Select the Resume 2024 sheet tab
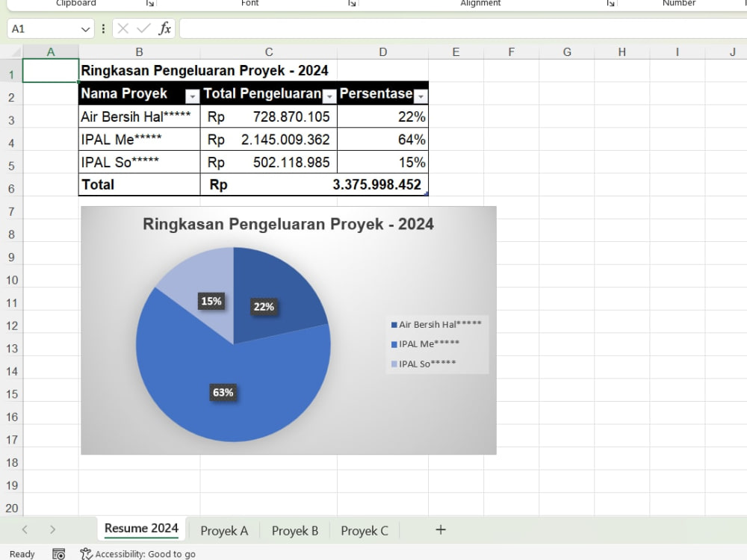This screenshot has height=560, width=747. [141, 529]
